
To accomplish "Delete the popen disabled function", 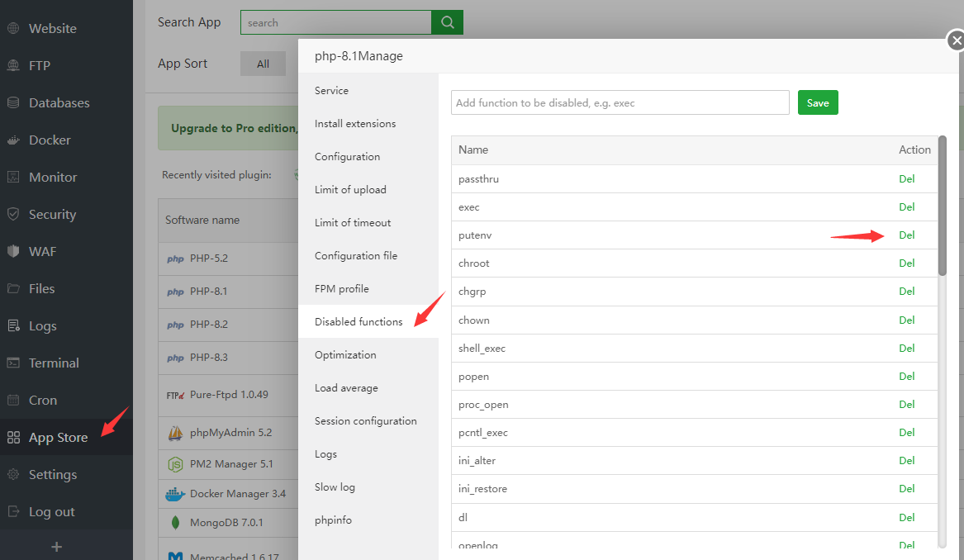I will tap(907, 376).
